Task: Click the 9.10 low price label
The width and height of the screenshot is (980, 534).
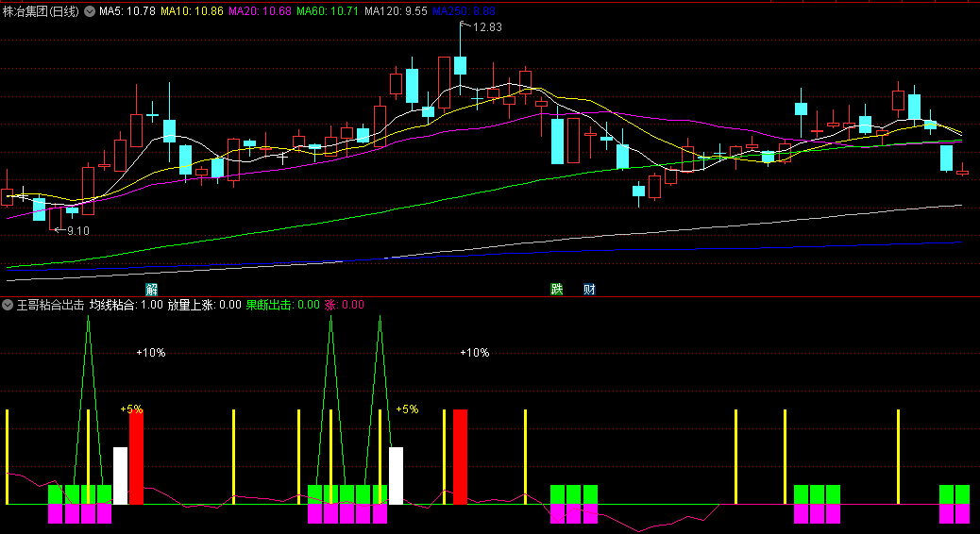Action: (78, 230)
